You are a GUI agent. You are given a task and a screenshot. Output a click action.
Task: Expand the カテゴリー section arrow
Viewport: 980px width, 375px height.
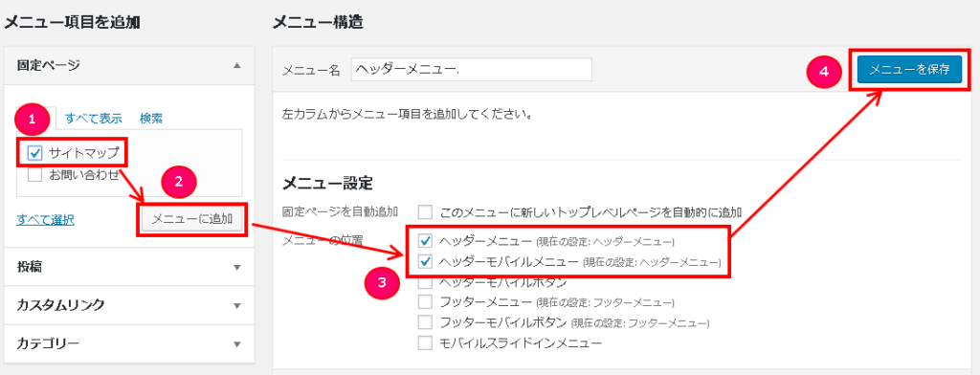pyautogui.click(x=237, y=344)
